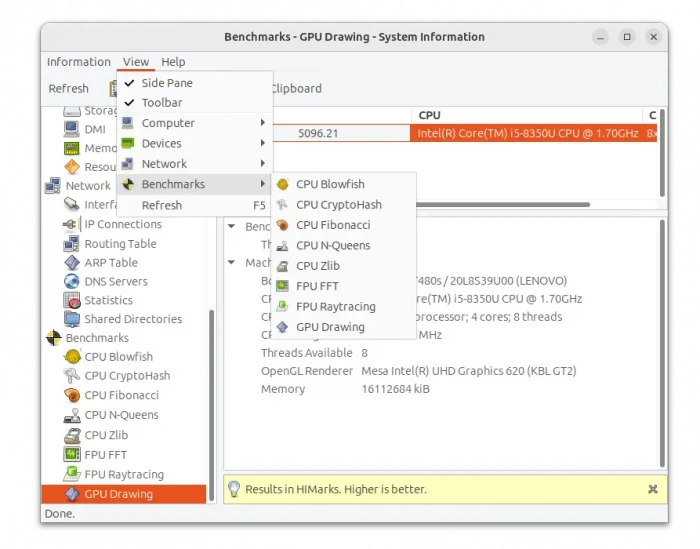Click the sidebar CPU Blowfish icon

pos(72,357)
